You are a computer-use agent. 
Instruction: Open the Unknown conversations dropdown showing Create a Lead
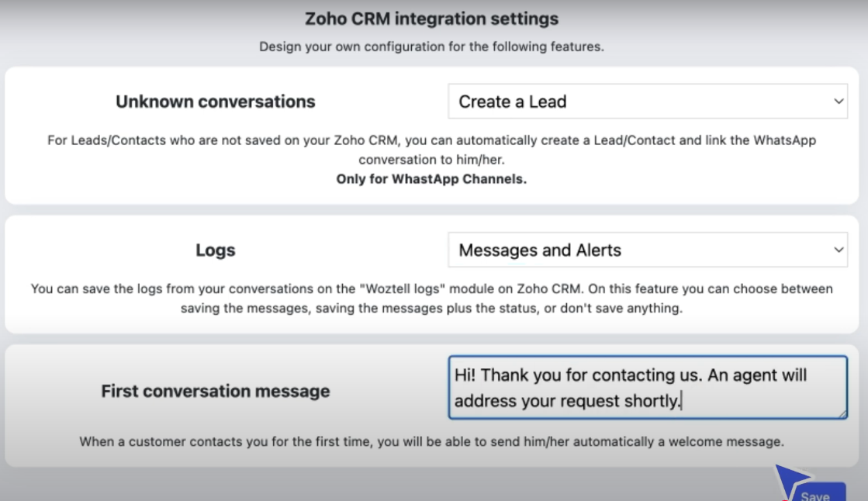648,102
